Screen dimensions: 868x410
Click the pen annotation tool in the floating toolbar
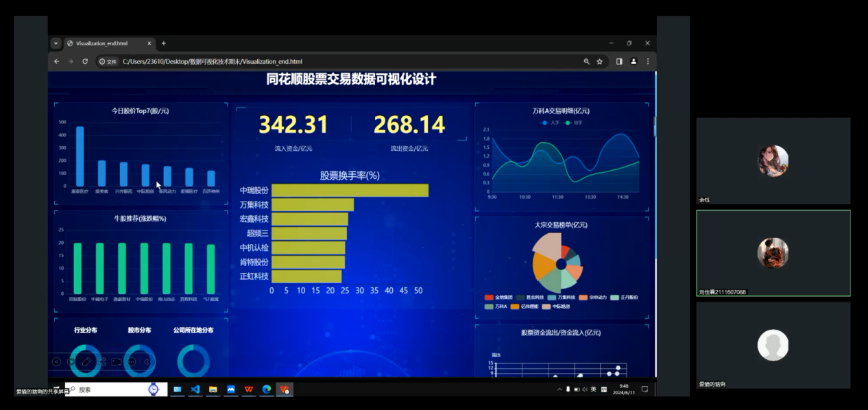click(86, 361)
